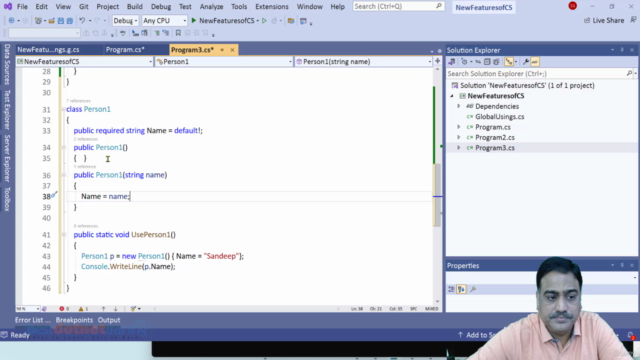
Task: Click the Collapse All icon in Solution Explorer
Action: pyautogui.click(x=487, y=62)
